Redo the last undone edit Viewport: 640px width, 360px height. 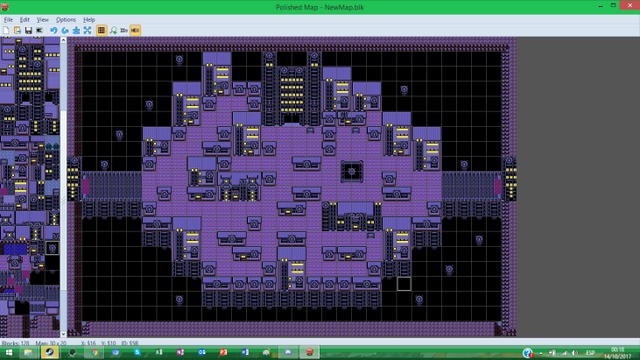65,30
